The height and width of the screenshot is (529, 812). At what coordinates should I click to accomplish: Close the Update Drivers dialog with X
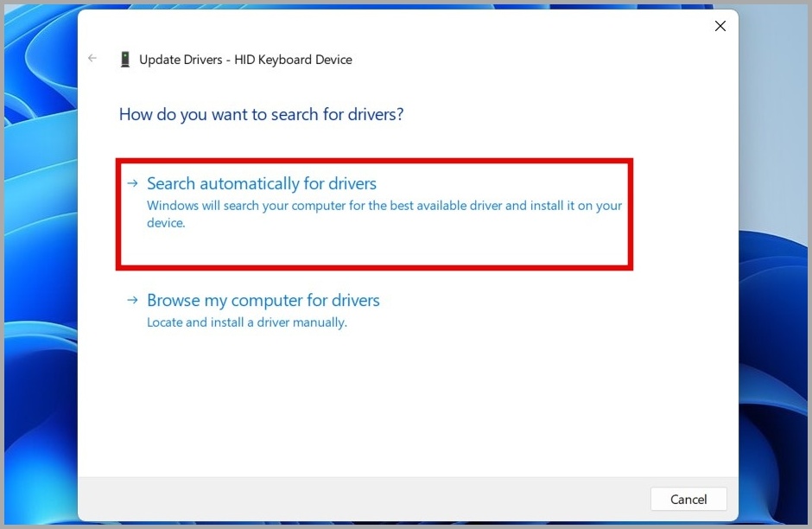(720, 27)
